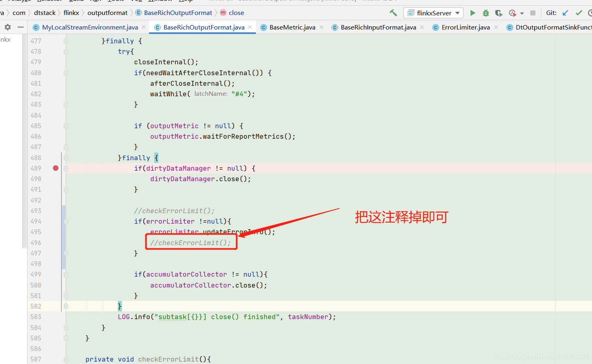Click dirtyDataManager.close(); on line 490
Screen dimensions: 592x364
pyautogui.click(x=200, y=179)
